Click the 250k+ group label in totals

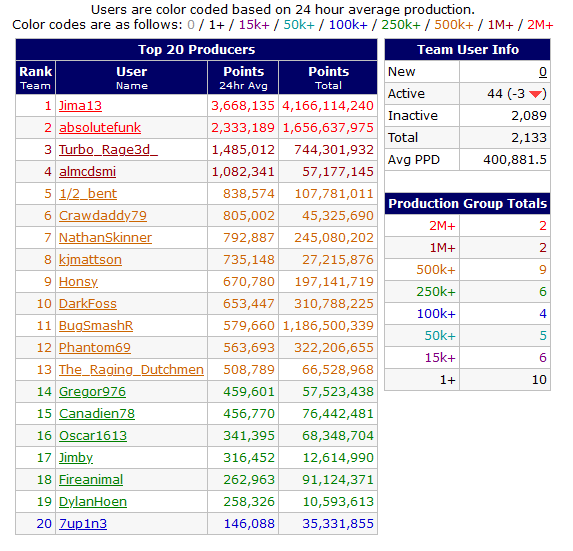[436, 292]
